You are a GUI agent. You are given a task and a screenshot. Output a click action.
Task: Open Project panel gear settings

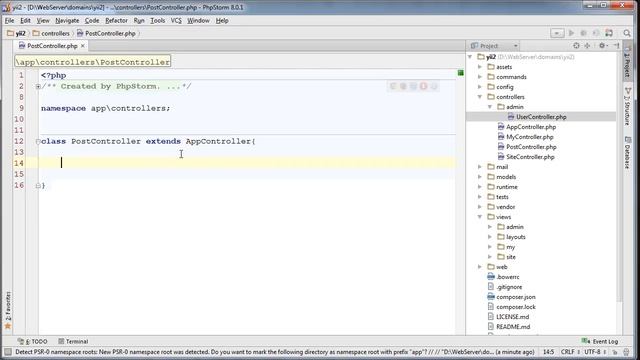coord(602,46)
